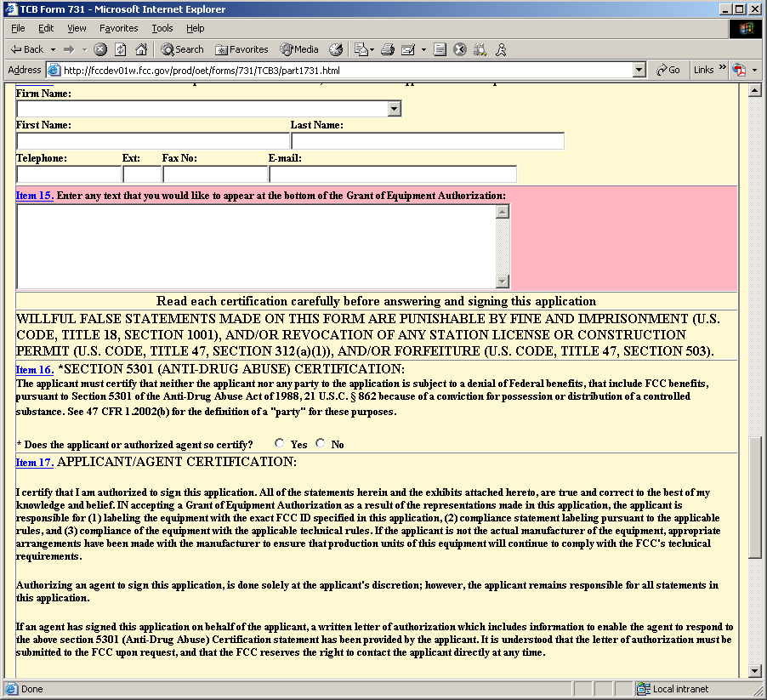Open the File menu
The height and width of the screenshot is (700, 767).
click(18, 28)
